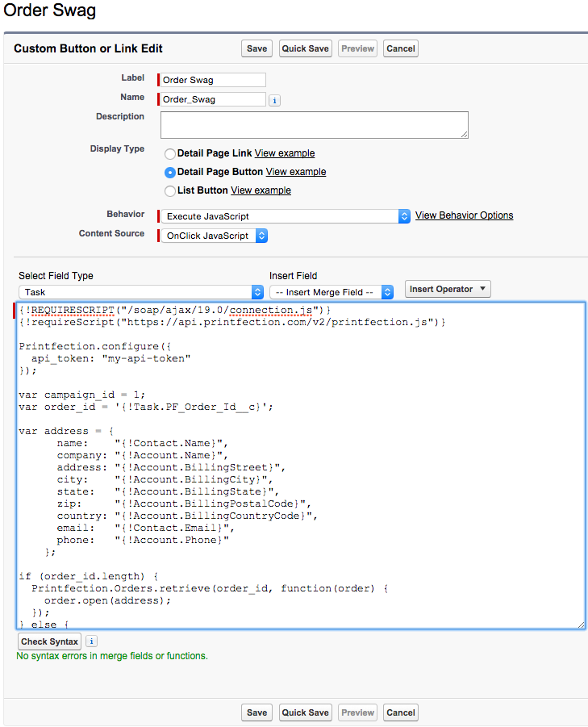Viewport: 588px width, 727px height.
Task: Open the Behavior dropdown showing Execute JavaScript
Action: tap(285, 216)
